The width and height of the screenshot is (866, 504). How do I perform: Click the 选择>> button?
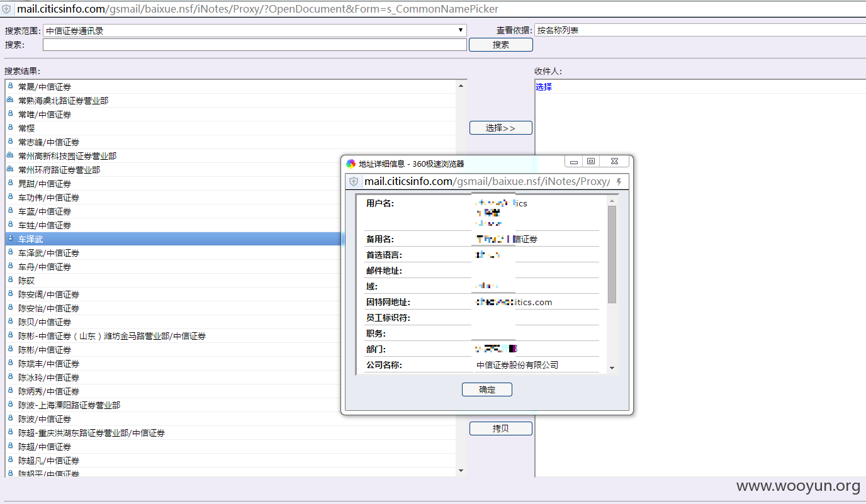click(501, 128)
